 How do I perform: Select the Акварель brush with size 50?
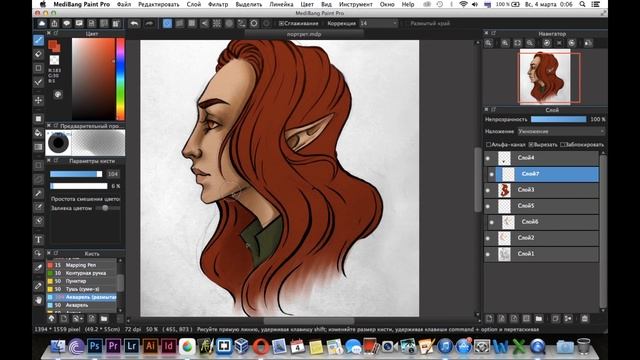coord(82,305)
